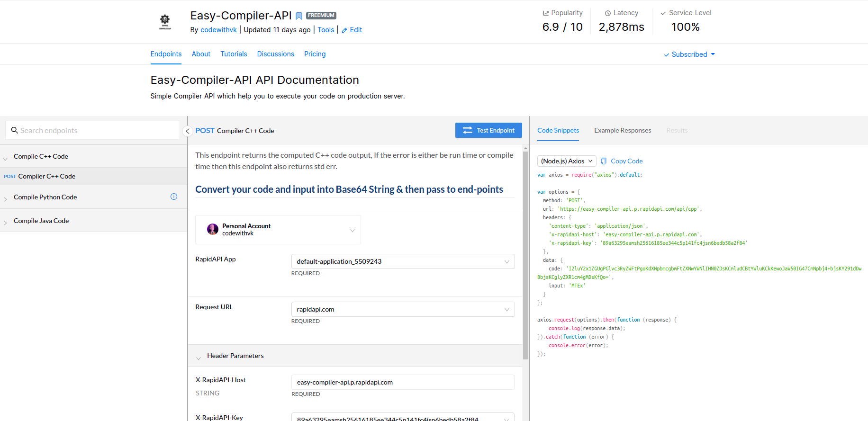Click the Copy Code link

626,161
